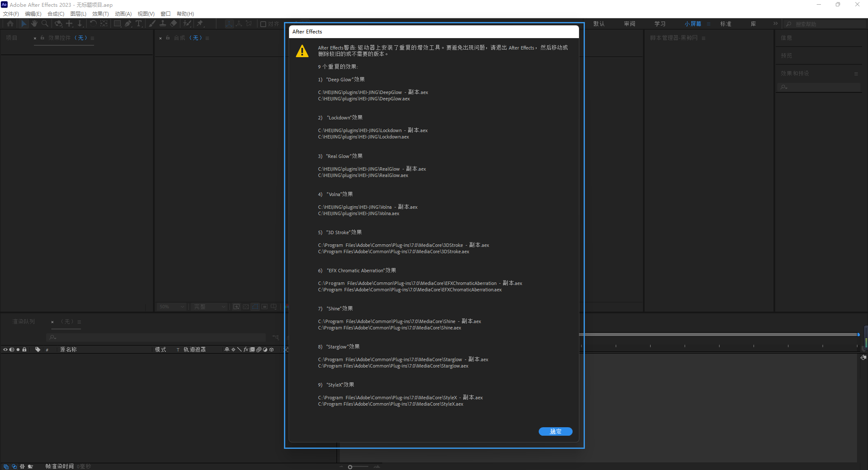Open the 图层(L) menu
This screenshot has width=868, height=470.
coord(78,14)
